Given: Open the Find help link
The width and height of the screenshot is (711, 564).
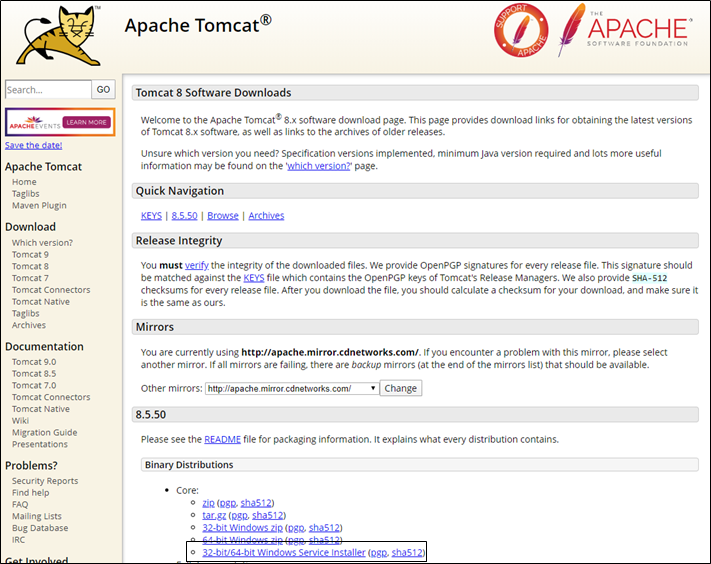Looking at the screenshot, I should (30, 492).
